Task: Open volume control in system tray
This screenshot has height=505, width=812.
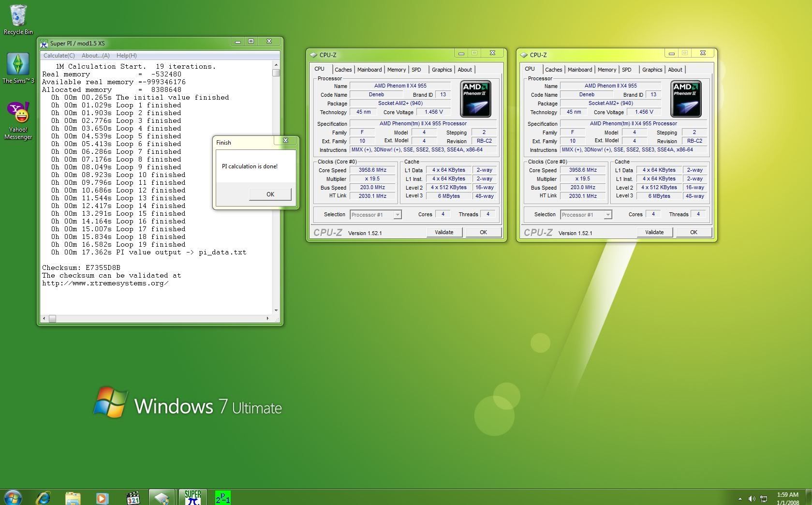Action: [752, 499]
